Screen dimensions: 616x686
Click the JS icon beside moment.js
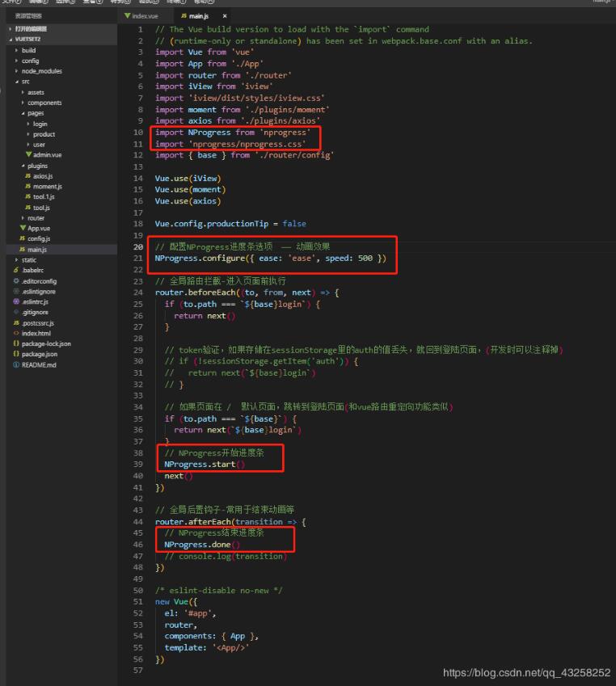click(x=28, y=187)
